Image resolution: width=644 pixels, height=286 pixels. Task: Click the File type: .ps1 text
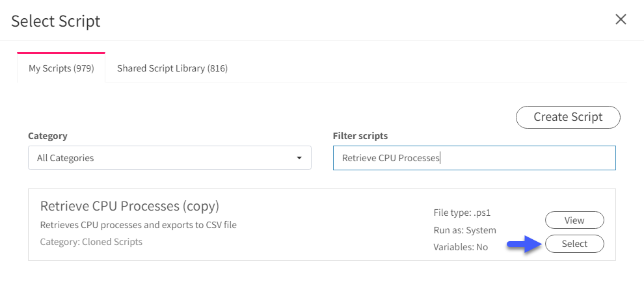pos(462,213)
